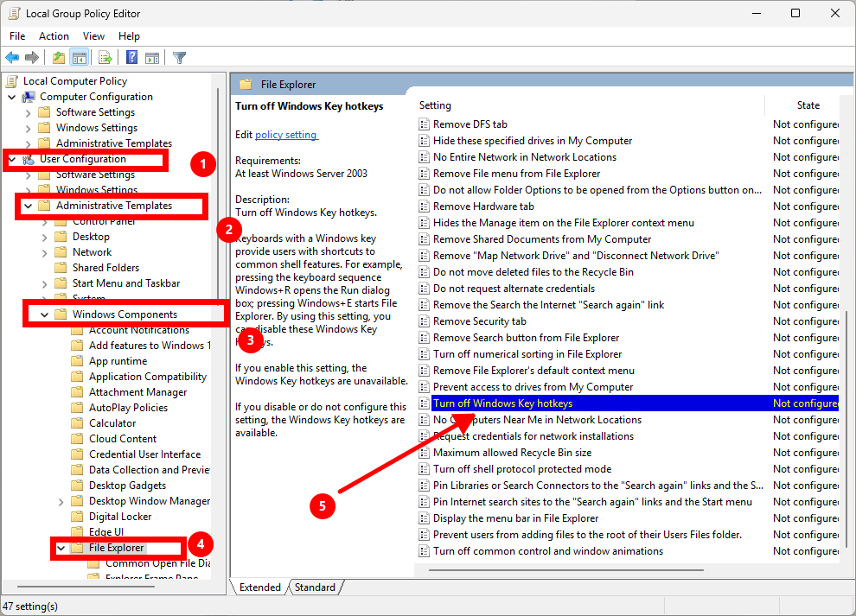This screenshot has width=856, height=616.
Task: Collapse the Computer Configuration node
Action: [12, 97]
